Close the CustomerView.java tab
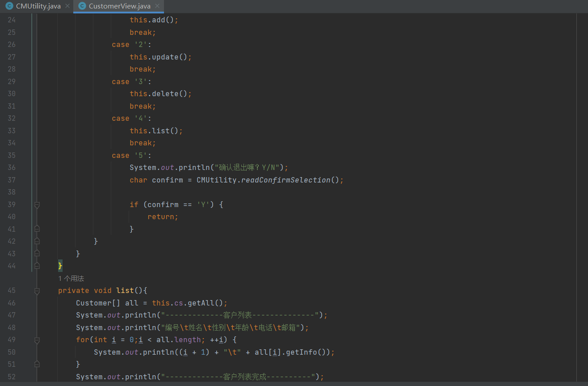588x386 pixels. [x=157, y=6]
